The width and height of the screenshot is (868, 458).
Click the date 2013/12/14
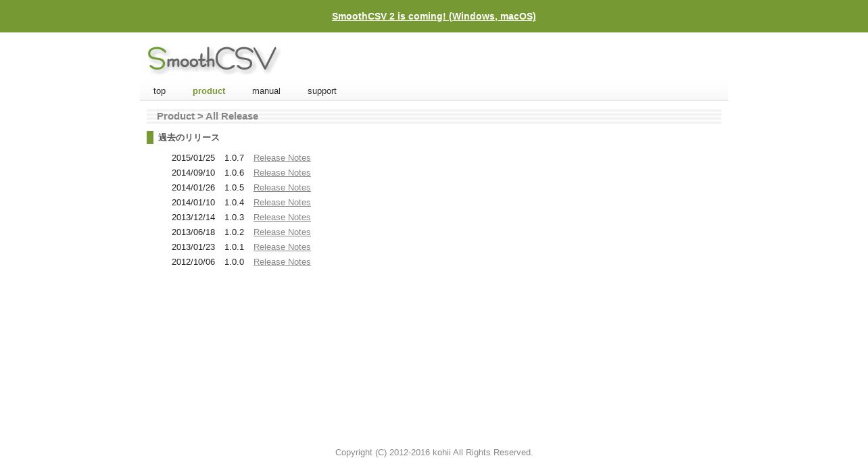click(193, 218)
